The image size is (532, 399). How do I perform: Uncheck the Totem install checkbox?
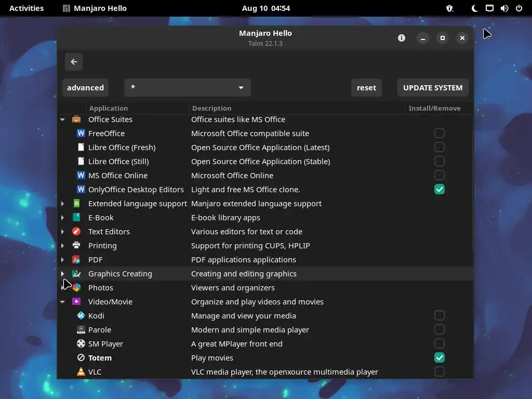pos(440,357)
